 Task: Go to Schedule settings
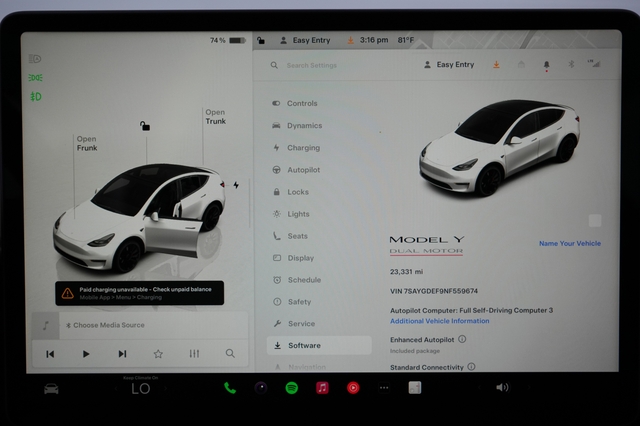pyautogui.click(x=297, y=280)
